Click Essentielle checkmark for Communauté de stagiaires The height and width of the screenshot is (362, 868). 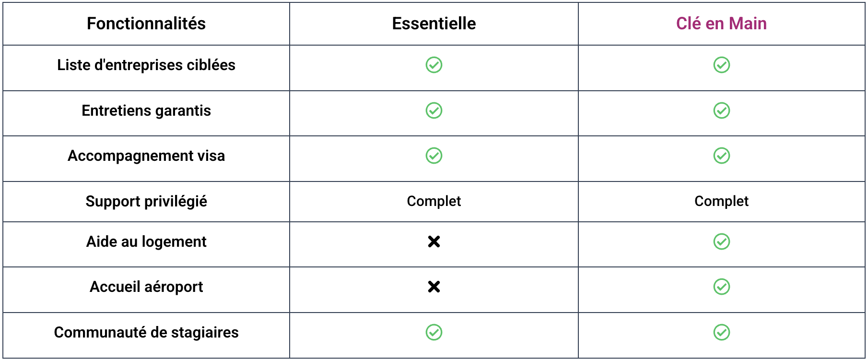coord(434,332)
